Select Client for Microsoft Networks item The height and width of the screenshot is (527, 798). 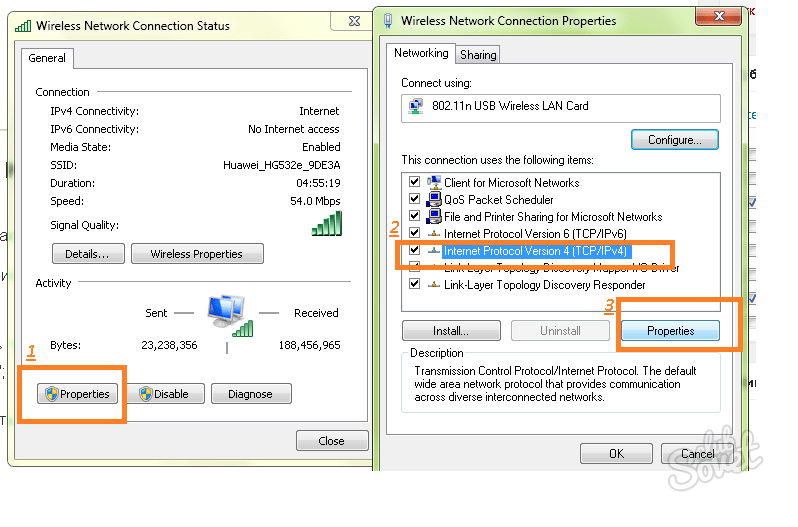[x=511, y=182]
